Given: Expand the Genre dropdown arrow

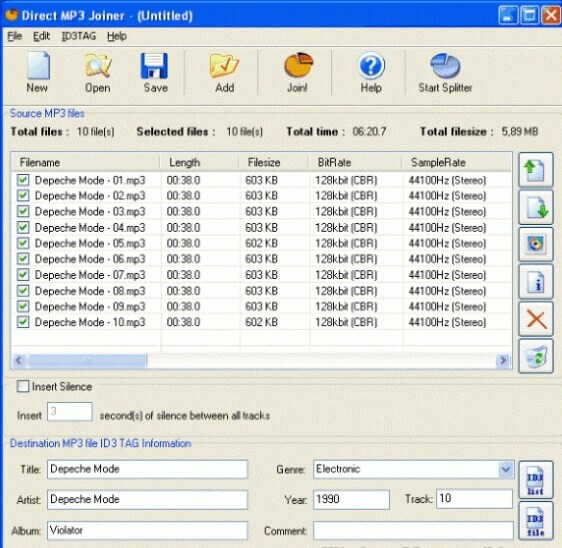Looking at the screenshot, I should [x=505, y=469].
